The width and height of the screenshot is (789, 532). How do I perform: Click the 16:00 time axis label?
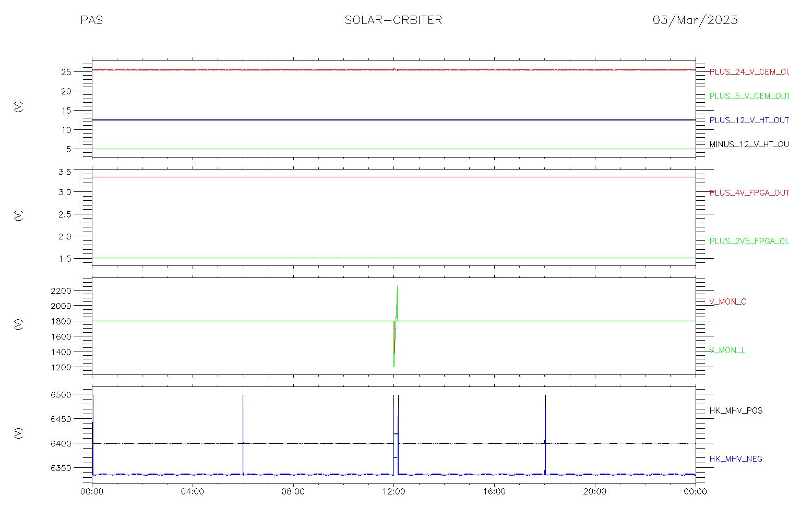click(x=494, y=492)
